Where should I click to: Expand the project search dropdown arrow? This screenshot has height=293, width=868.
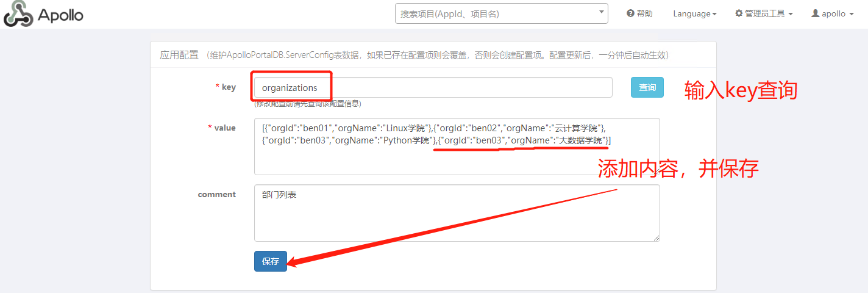point(601,12)
